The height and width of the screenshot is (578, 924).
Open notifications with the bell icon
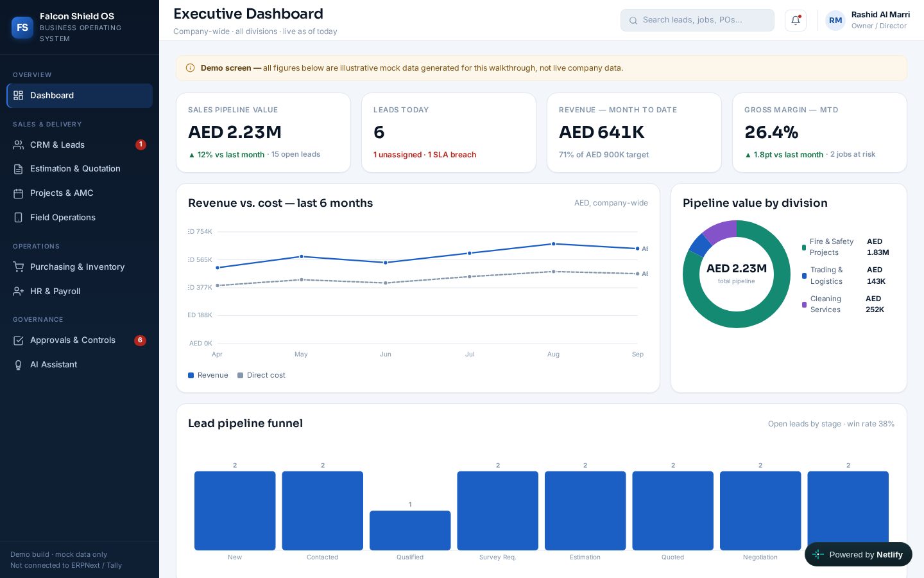pyautogui.click(x=796, y=20)
